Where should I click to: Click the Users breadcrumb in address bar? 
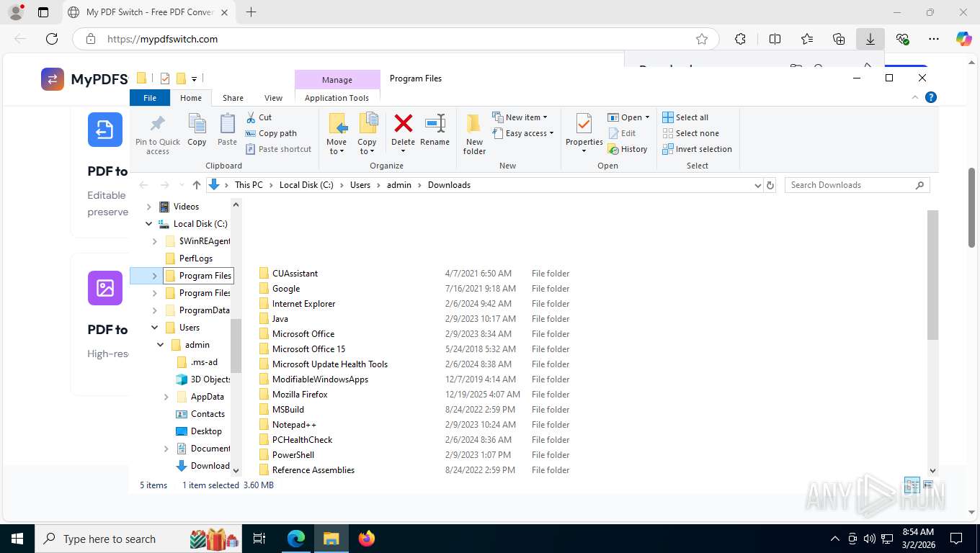[360, 185]
